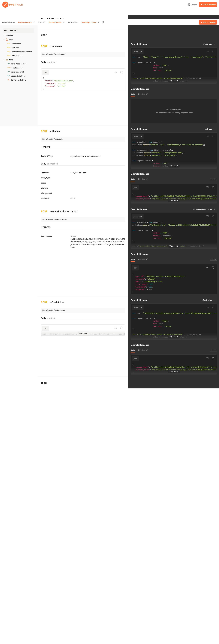Select Body tab in test authenticated response
The height and width of the screenshot is (644, 219).
coord(133,259)
